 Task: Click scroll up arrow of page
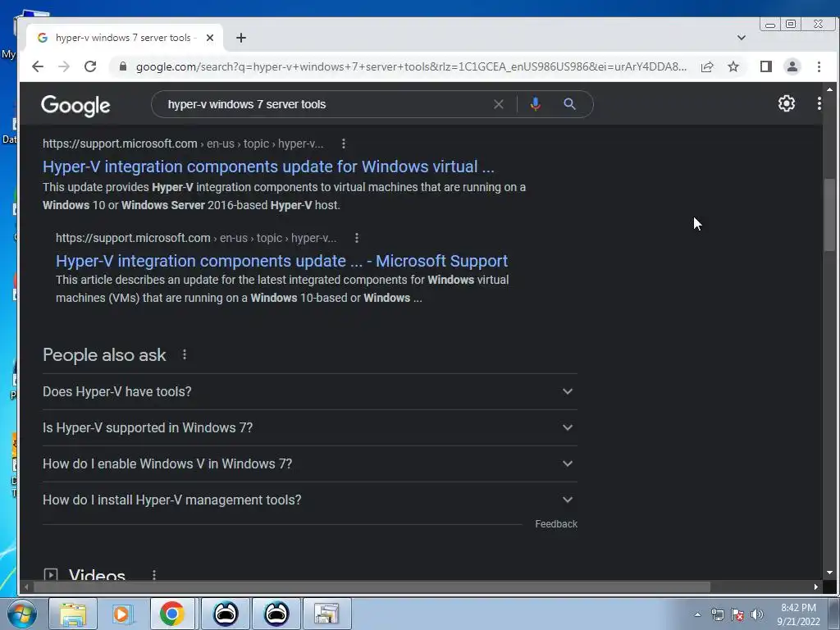tap(830, 89)
